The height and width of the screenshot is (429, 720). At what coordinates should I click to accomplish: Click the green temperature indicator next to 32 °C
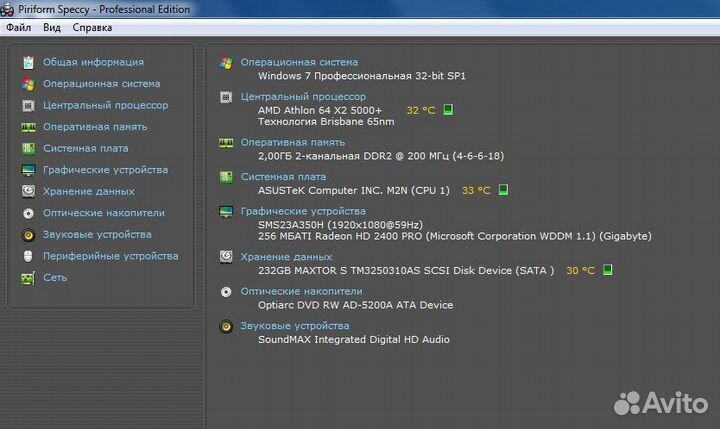pyautogui.click(x=448, y=109)
